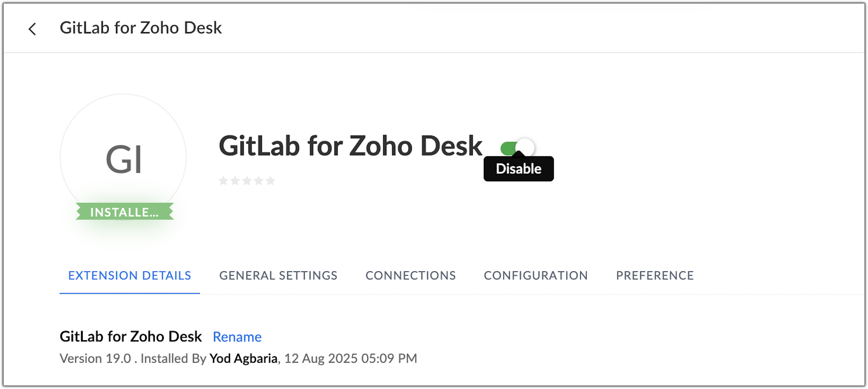This screenshot has height=389, width=868.
Task: Choose the fourth rating star
Action: pos(259,181)
